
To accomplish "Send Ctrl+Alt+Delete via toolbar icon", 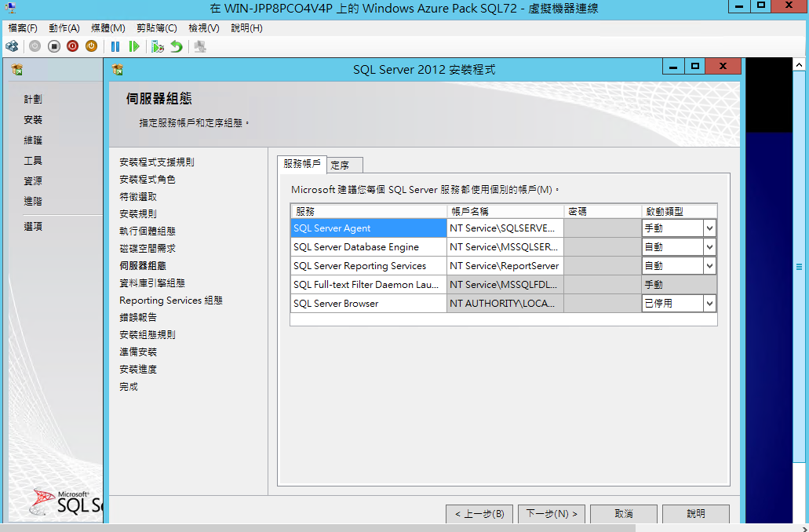I will (x=12, y=46).
